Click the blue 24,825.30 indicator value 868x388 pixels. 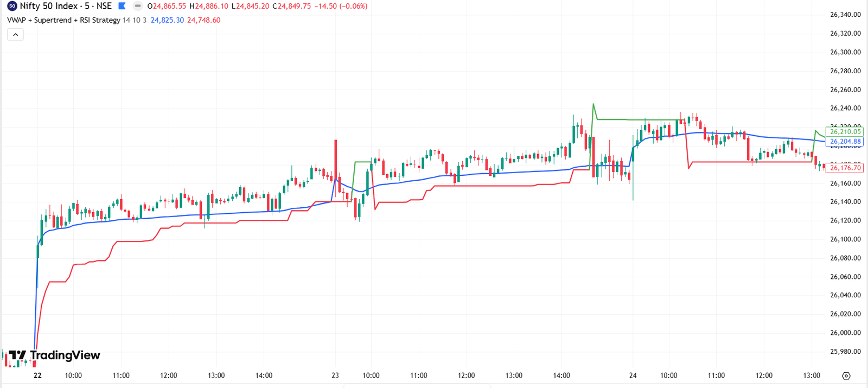tap(167, 20)
